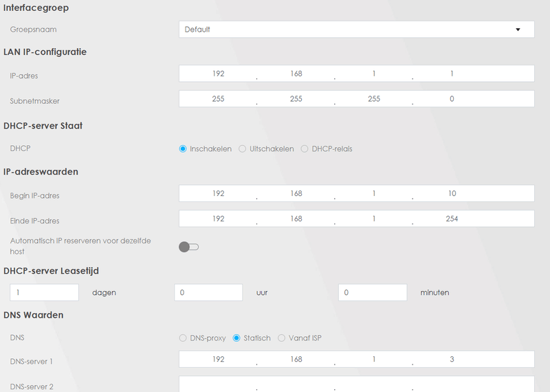Click the DHCP-server Staat heading
Image resolution: width=550 pixels, height=392 pixels.
click(43, 126)
